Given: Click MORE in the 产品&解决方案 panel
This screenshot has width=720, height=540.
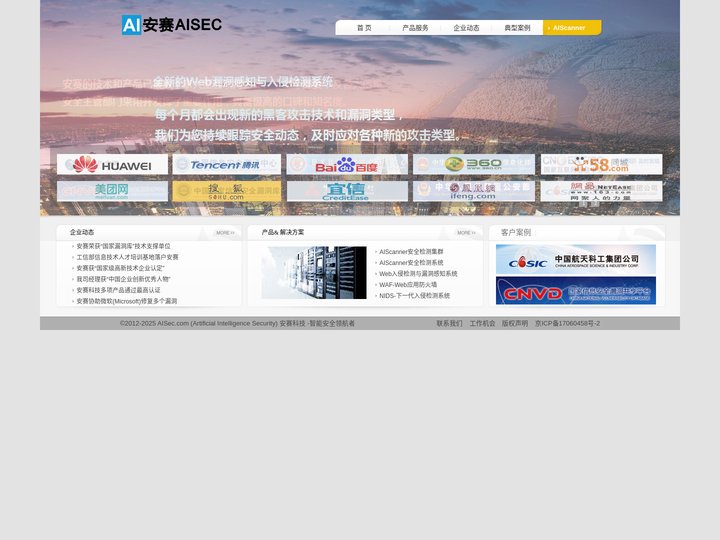Looking at the screenshot, I should 466,233.
